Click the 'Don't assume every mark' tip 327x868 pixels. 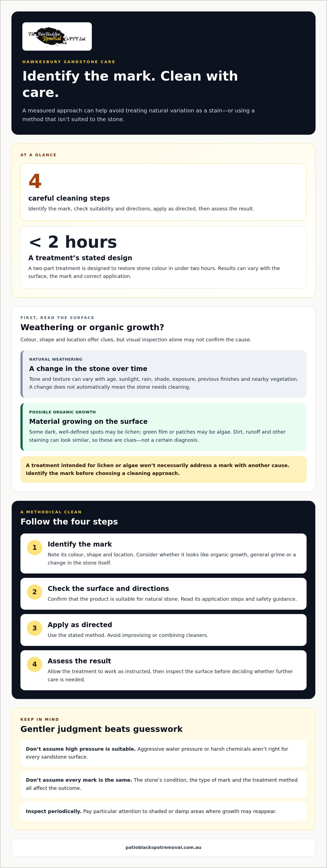[x=163, y=784]
